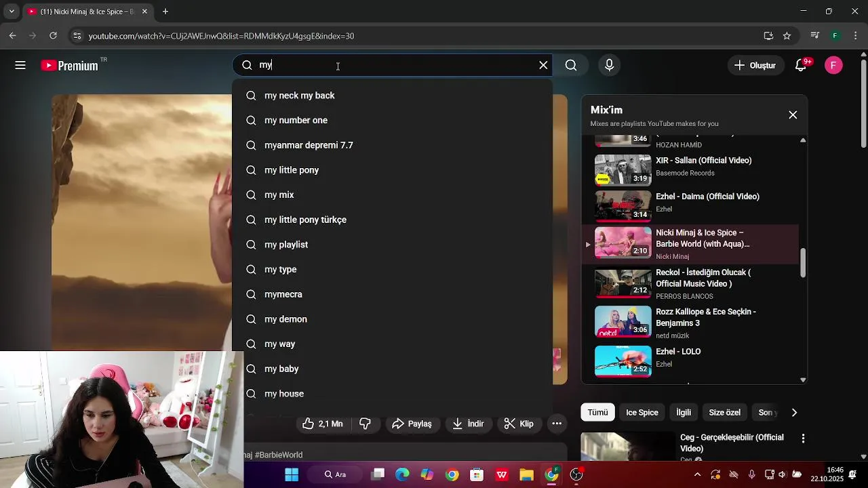This screenshot has height=488, width=868.
Task: Click the address bar URL
Action: (x=221, y=36)
